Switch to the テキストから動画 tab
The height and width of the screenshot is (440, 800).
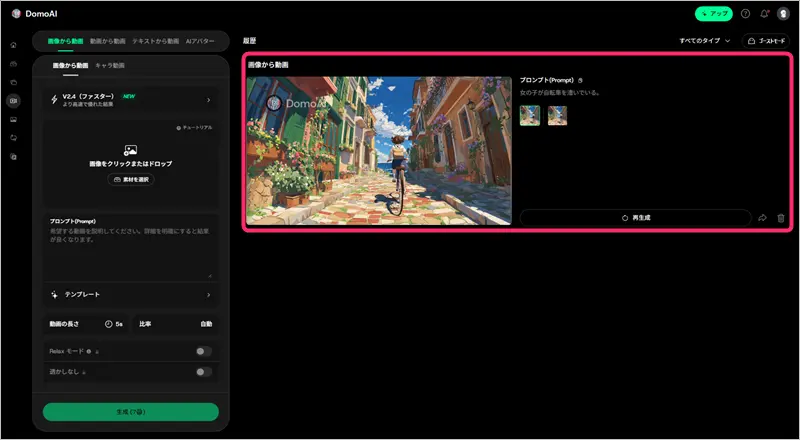[155, 41]
